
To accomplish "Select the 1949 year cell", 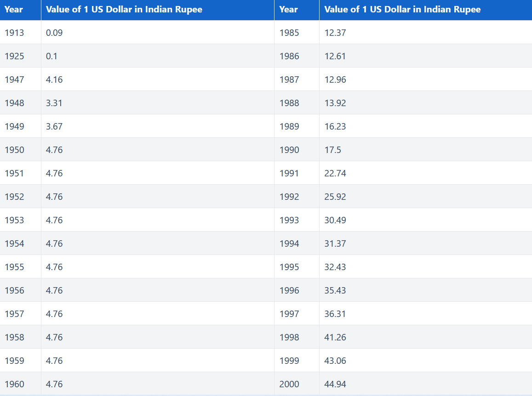I will 14,126.
